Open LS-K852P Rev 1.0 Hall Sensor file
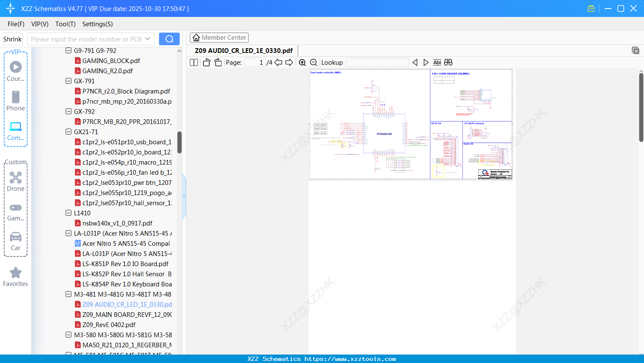The height and width of the screenshot is (363, 644). (x=127, y=274)
